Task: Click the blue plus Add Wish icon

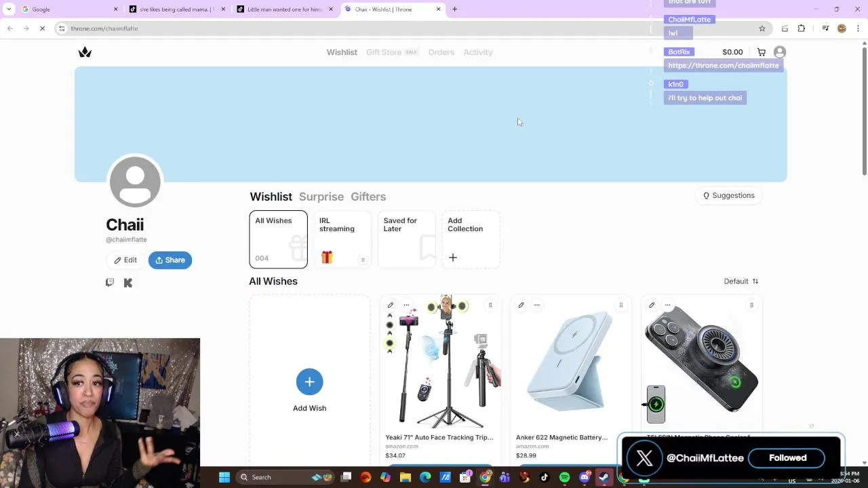Action: tap(309, 382)
